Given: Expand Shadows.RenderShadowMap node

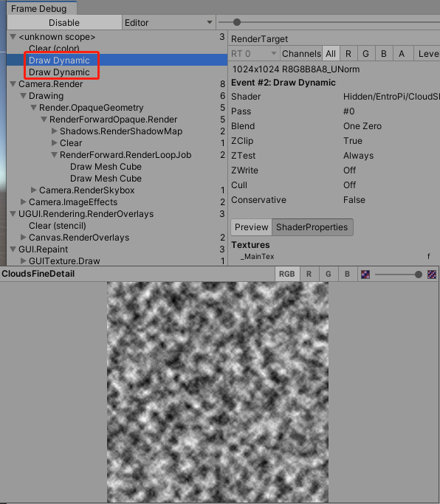Looking at the screenshot, I should [x=55, y=131].
